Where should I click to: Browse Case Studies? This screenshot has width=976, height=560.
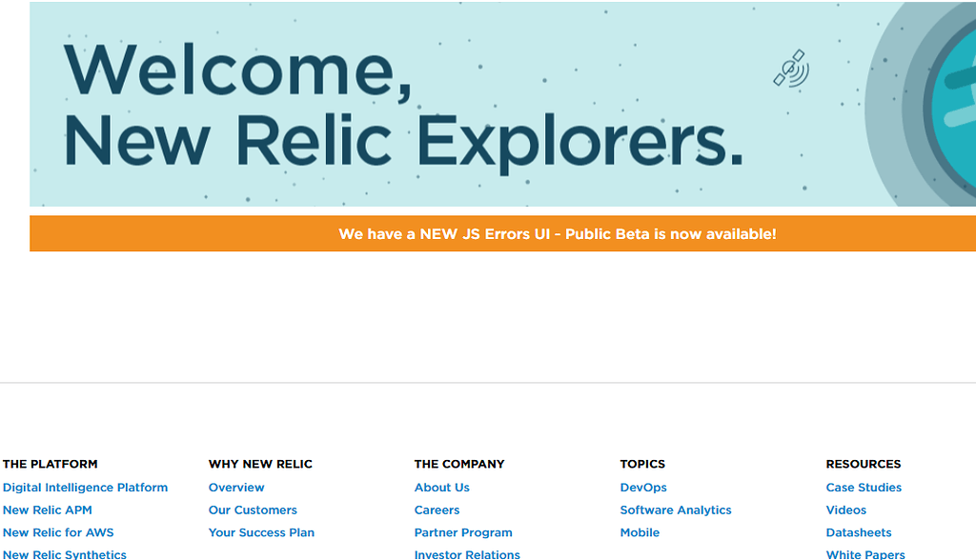pos(864,487)
